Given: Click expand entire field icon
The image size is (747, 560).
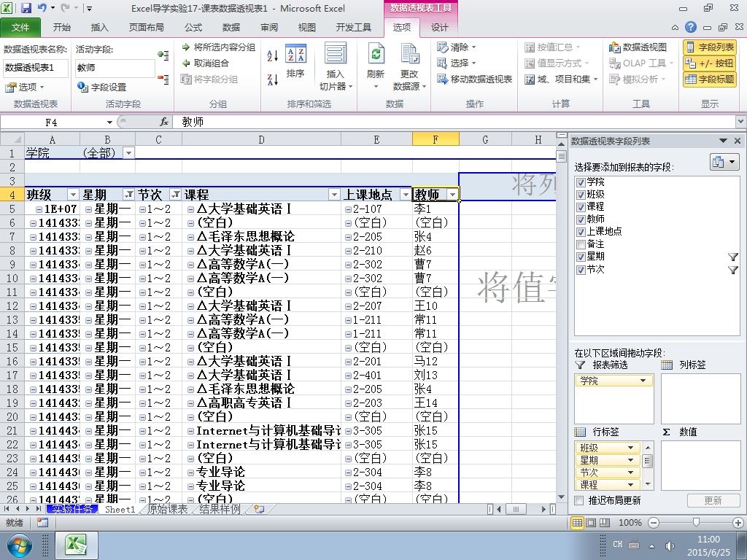Looking at the screenshot, I should click(x=163, y=55).
